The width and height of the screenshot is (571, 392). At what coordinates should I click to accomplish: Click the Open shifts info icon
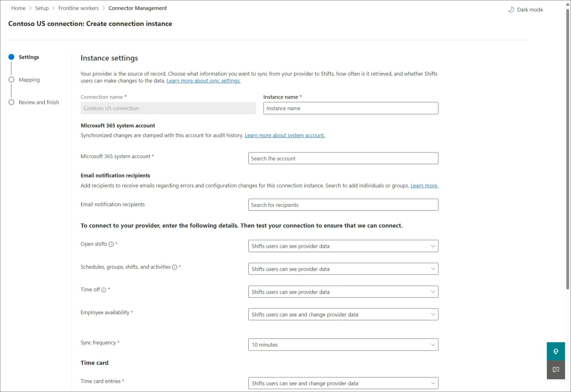(111, 244)
